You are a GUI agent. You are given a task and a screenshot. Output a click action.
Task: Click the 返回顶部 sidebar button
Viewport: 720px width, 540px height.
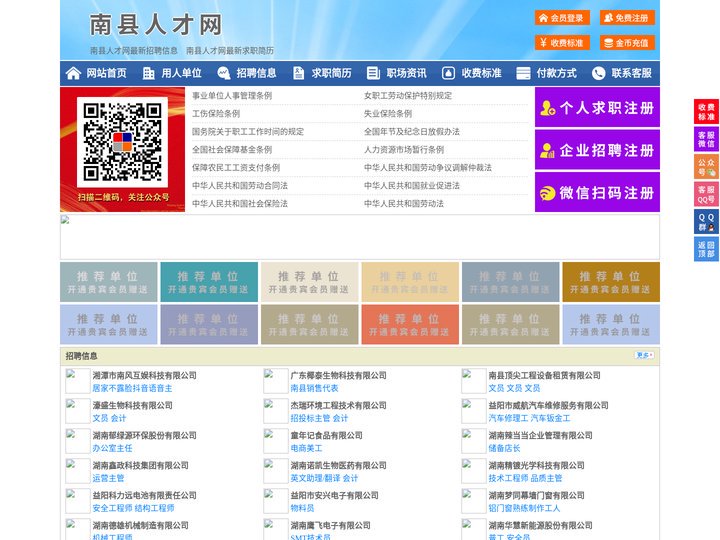point(706,249)
